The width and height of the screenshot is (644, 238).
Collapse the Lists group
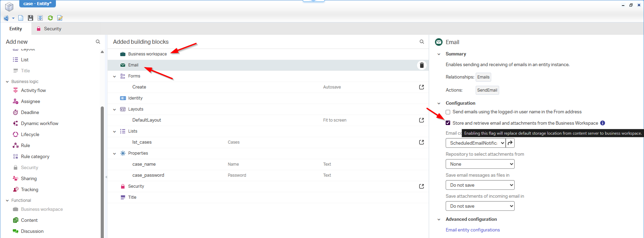coord(115,132)
